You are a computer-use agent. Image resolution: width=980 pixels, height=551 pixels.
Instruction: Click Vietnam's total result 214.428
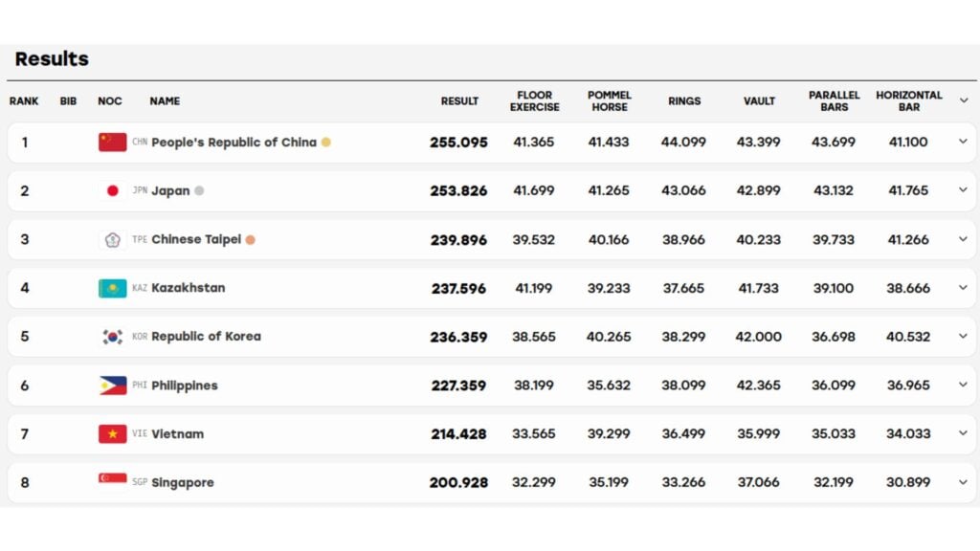[x=458, y=434]
